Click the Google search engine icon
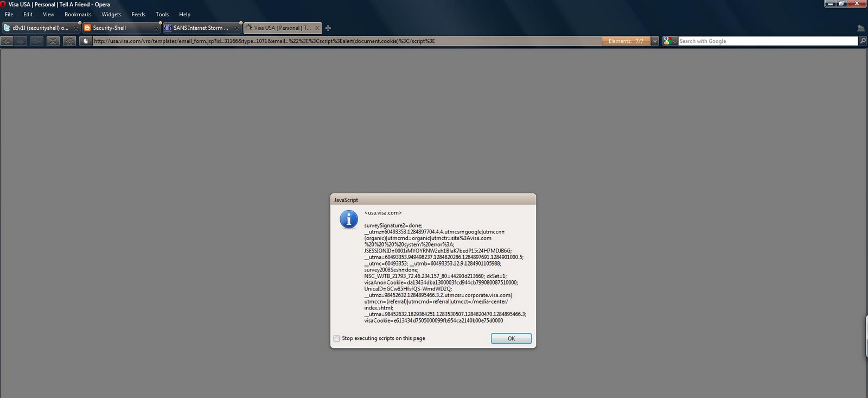868x398 pixels. click(x=667, y=41)
